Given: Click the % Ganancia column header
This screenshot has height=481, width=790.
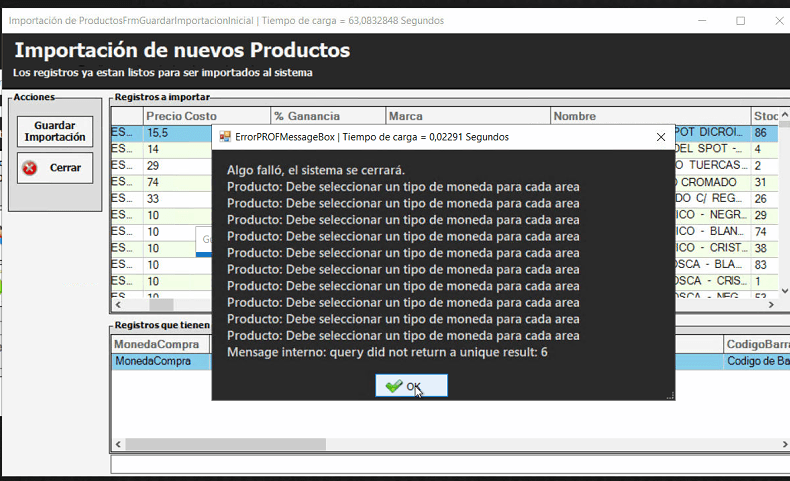Looking at the screenshot, I should click(327, 116).
